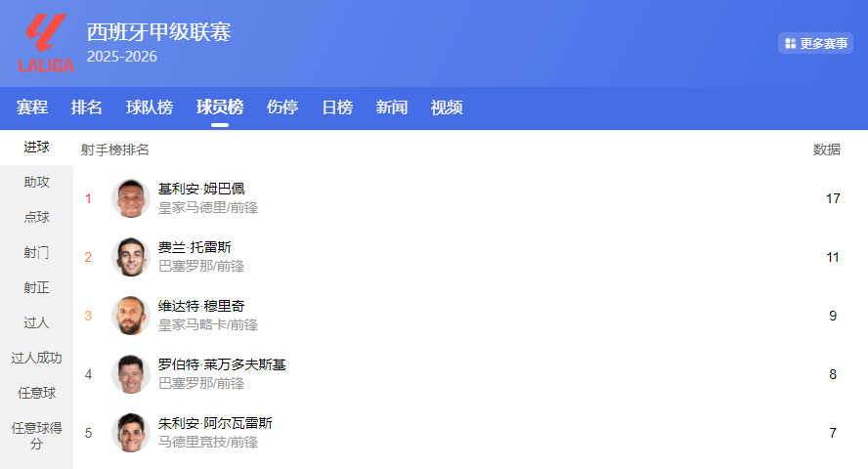This screenshot has width=868, height=469.
Task: Click the LALIGA logo
Action: point(47,43)
